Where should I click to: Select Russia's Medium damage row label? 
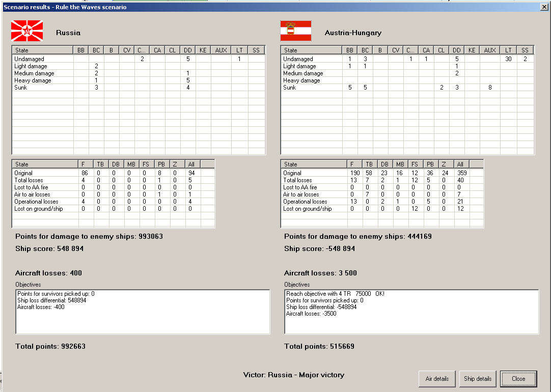point(34,73)
